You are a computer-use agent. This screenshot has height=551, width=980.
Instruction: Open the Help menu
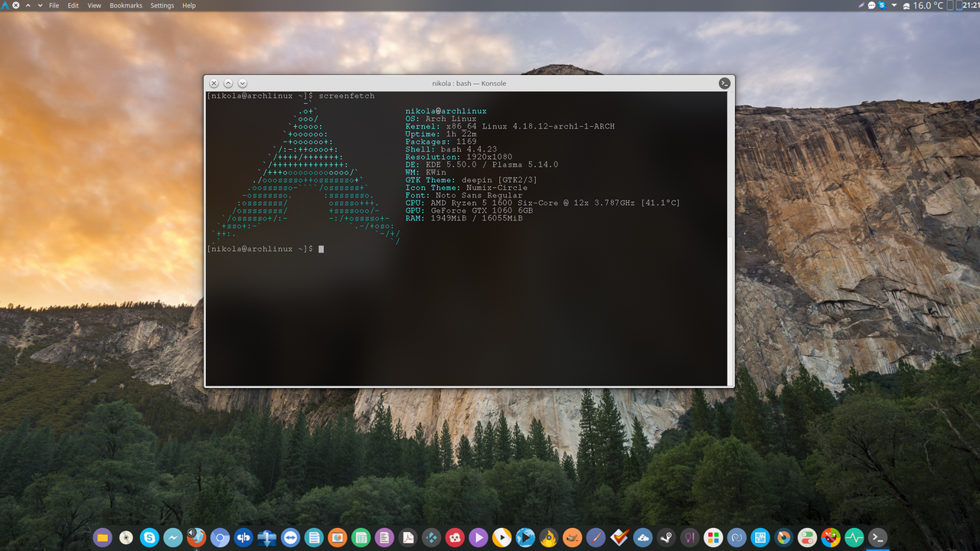pyautogui.click(x=189, y=5)
